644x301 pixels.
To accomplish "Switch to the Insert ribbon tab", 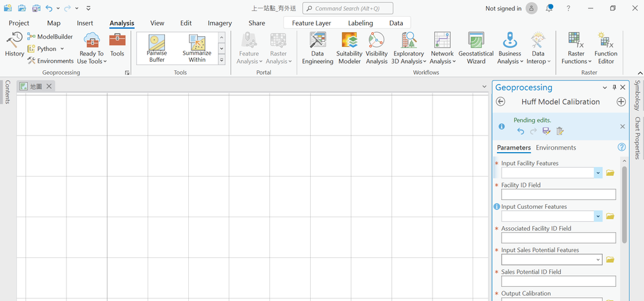I will 85,23.
